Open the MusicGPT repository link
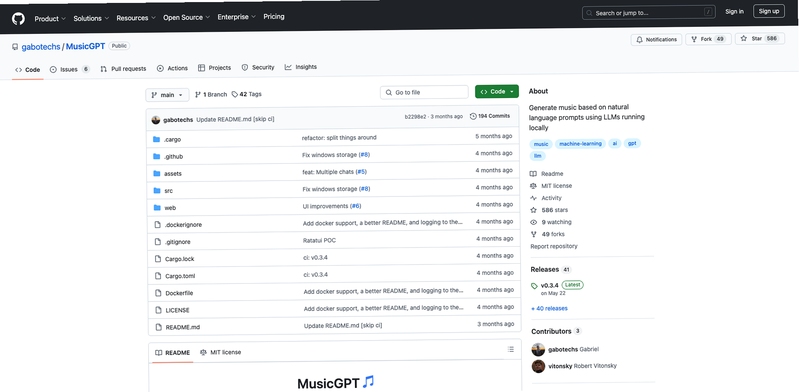 [85, 46]
